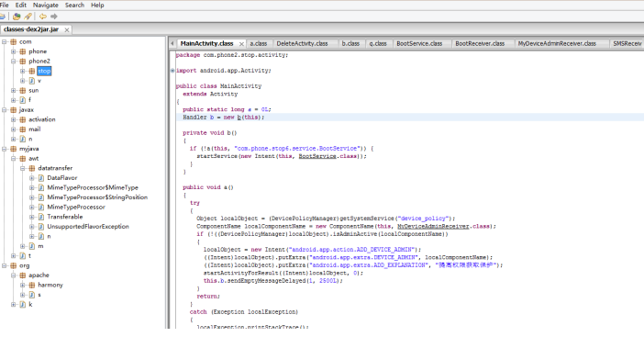Click the com package icon
Viewport: 644px width, 337px height.
[14, 42]
